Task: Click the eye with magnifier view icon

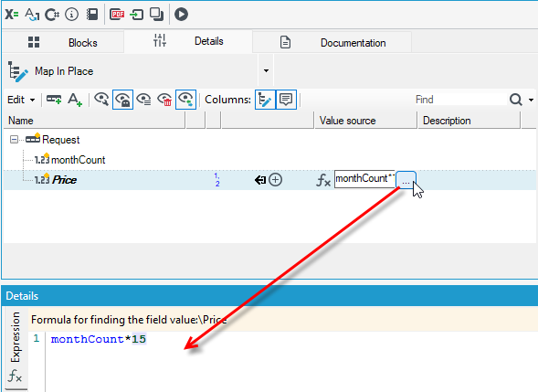Action: (101, 100)
